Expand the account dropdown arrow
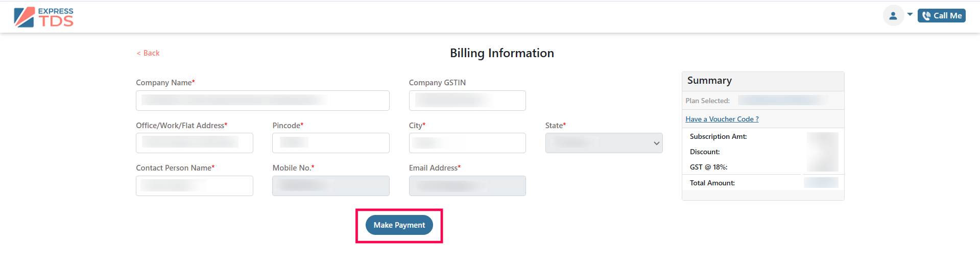Viewport: 980px width, 265px height. [910, 15]
